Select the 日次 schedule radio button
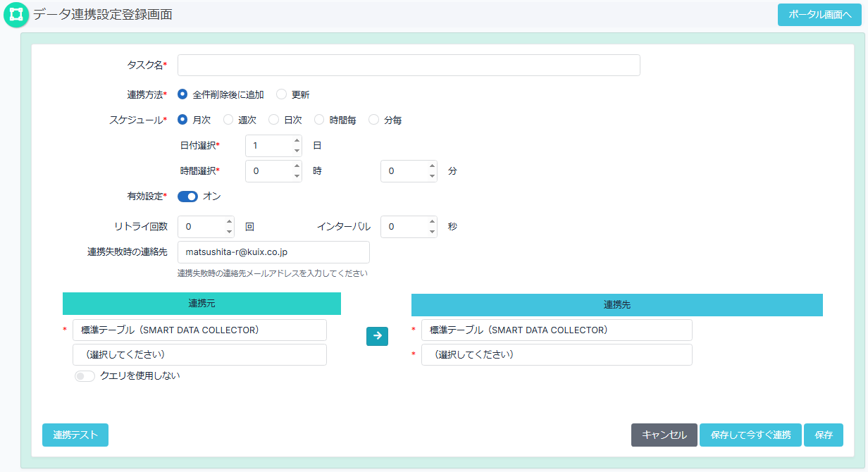The width and height of the screenshot is (868, 472). pos(274,120)
